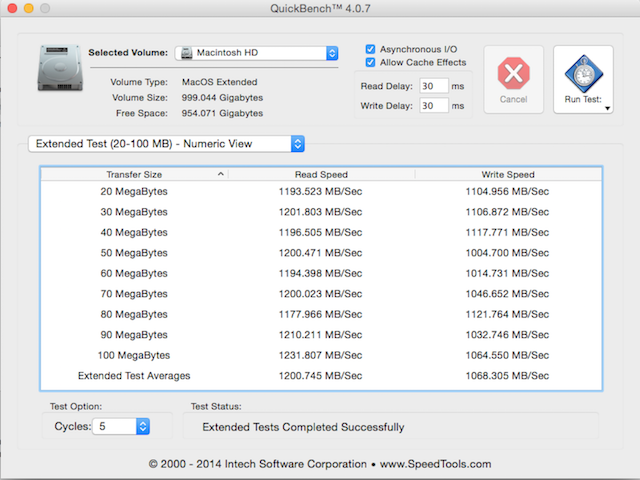Open the www.SpeedTools.com link

[x=436, y=464]
